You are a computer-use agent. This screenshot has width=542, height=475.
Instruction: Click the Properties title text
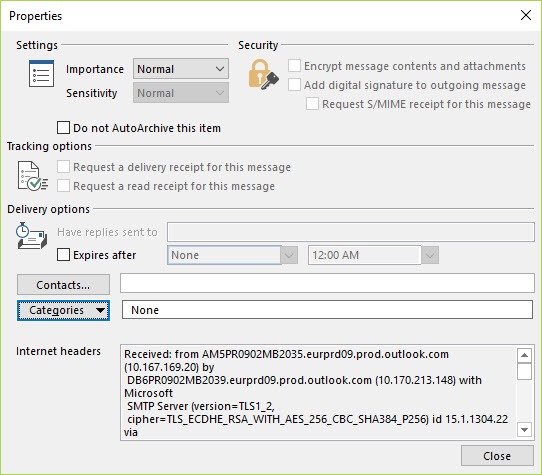[36, 16]
